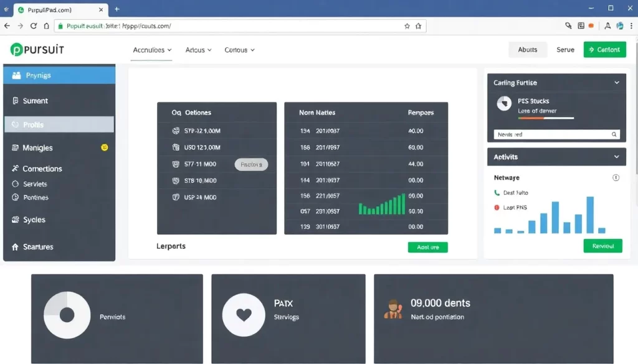This screenshot has height=364, width=638.
Task: Click the green Rervioul button
Action: [x=602, y=246]
